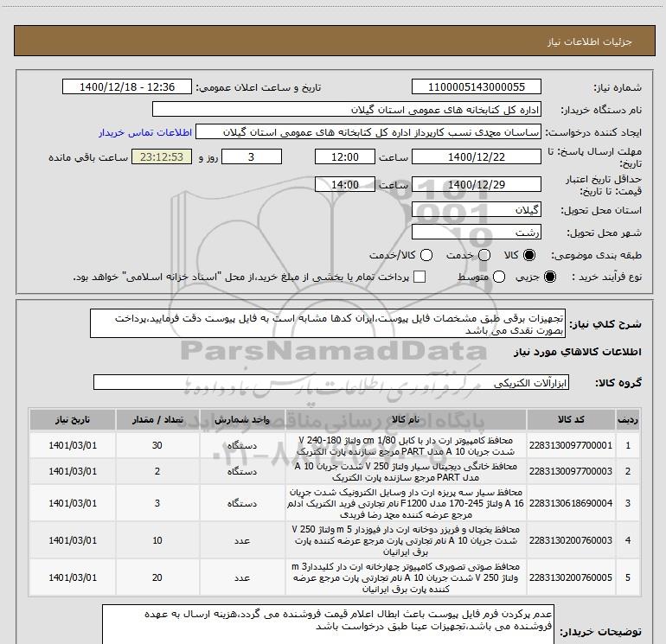Click the buyer notes text area
This screenshot has height=644, width=666.
coord(328,624)
